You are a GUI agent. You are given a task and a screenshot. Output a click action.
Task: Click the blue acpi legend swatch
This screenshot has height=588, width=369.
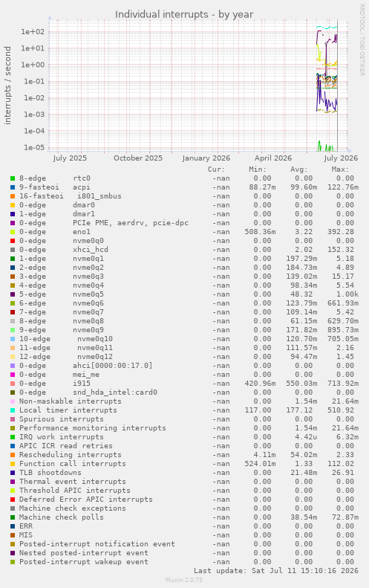(x=13, y=187)
